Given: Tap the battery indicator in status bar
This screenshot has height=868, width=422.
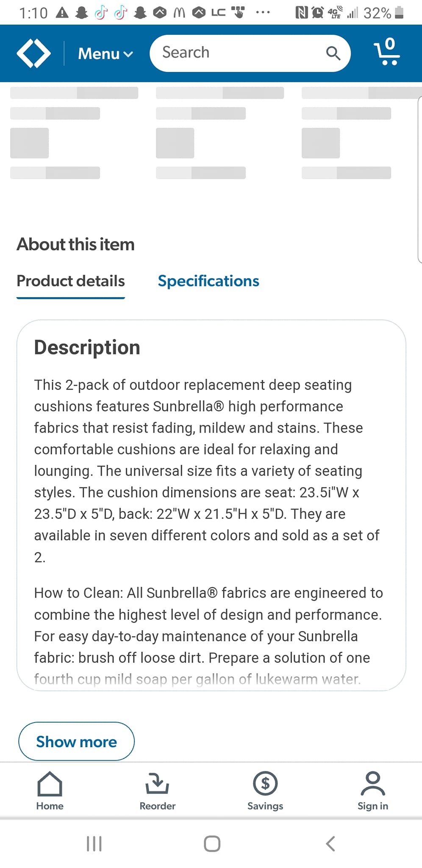Looking at the screenshot, I should click(x=399, y=13).
